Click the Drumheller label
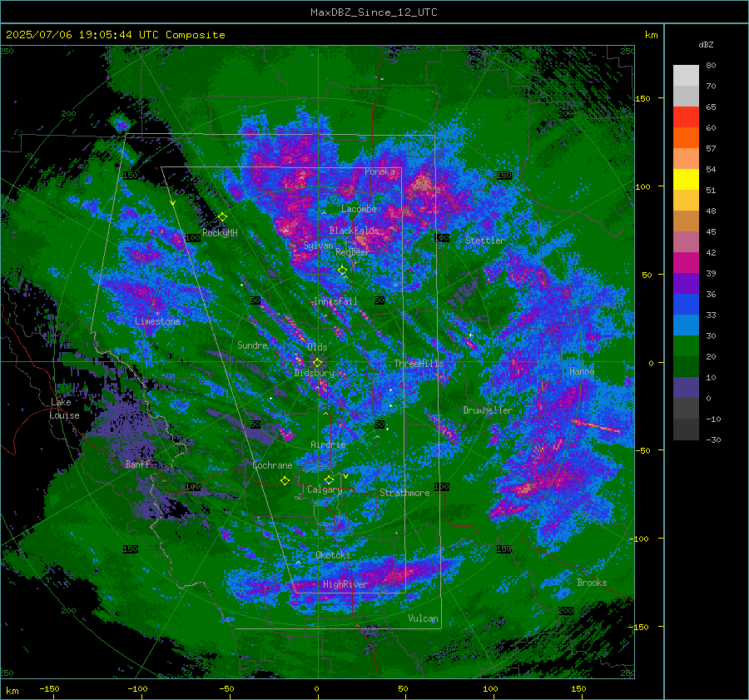Screen dimensions: 749x700 pyautogui.click(x=488, y=410)
